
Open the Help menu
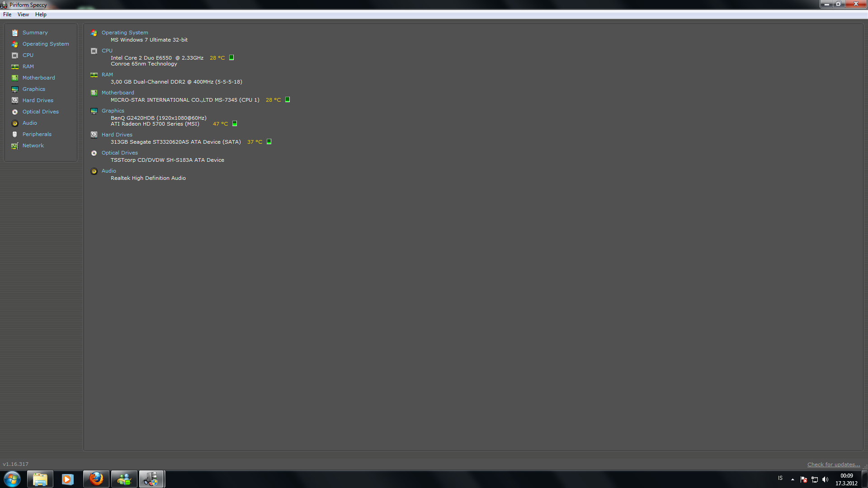click(41, 14)
